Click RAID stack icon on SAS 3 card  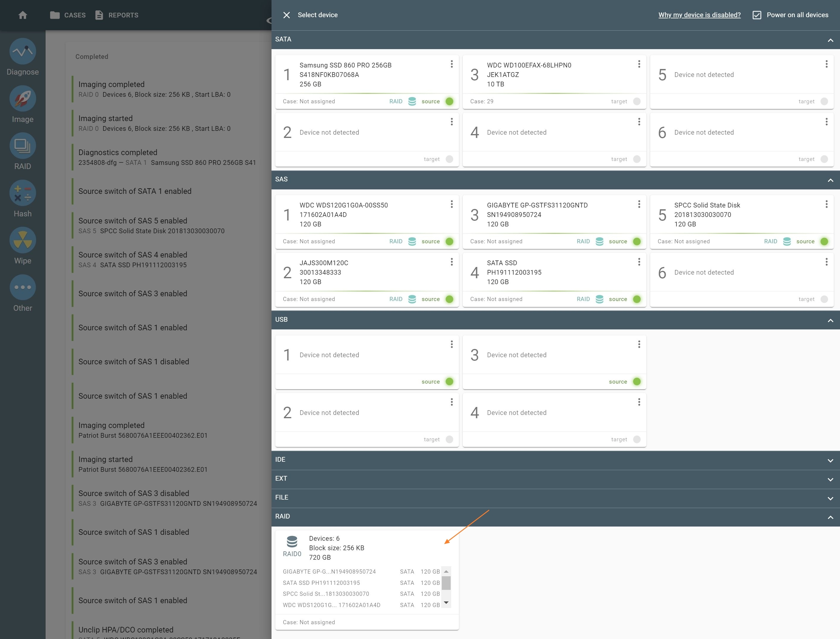pyautogui.click(x=600, y=241)
